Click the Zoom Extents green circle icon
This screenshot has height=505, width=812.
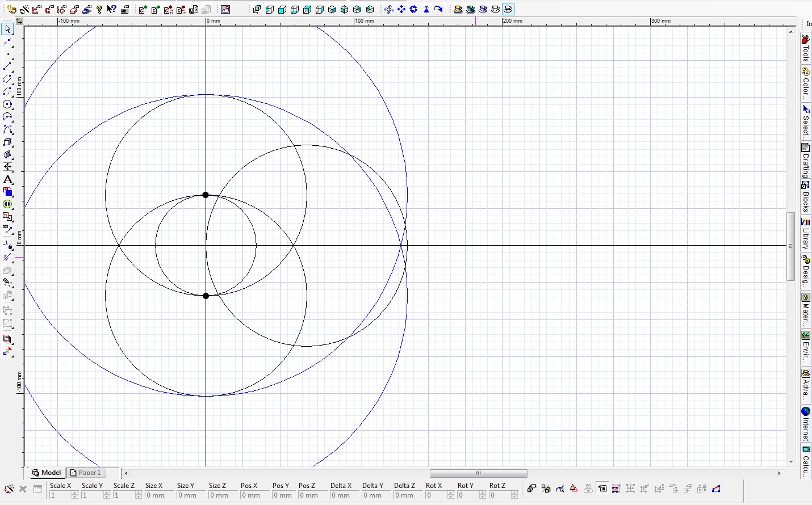point(7,204)
